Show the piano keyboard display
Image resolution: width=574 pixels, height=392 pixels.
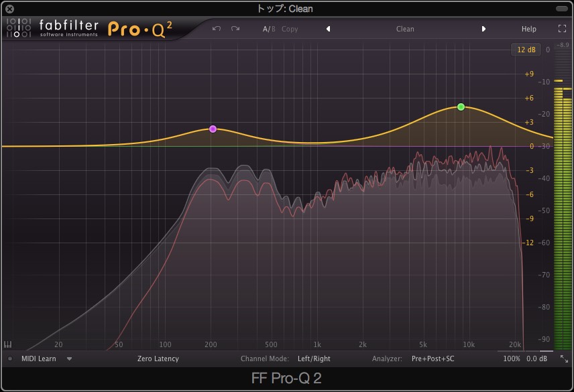7,344
